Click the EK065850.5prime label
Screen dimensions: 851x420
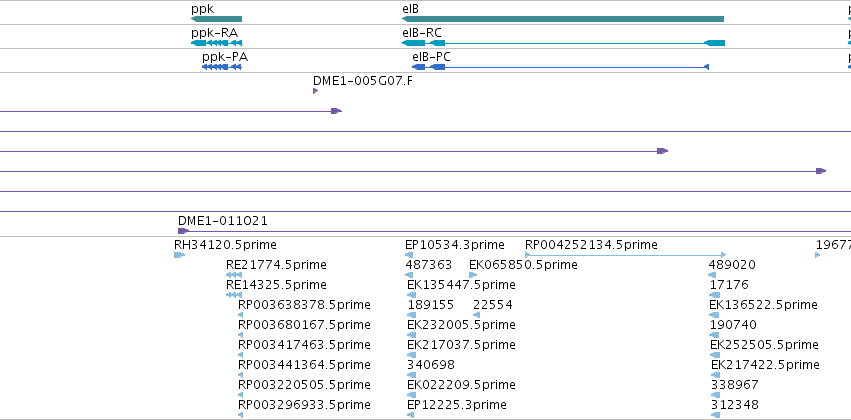[523, 265]
